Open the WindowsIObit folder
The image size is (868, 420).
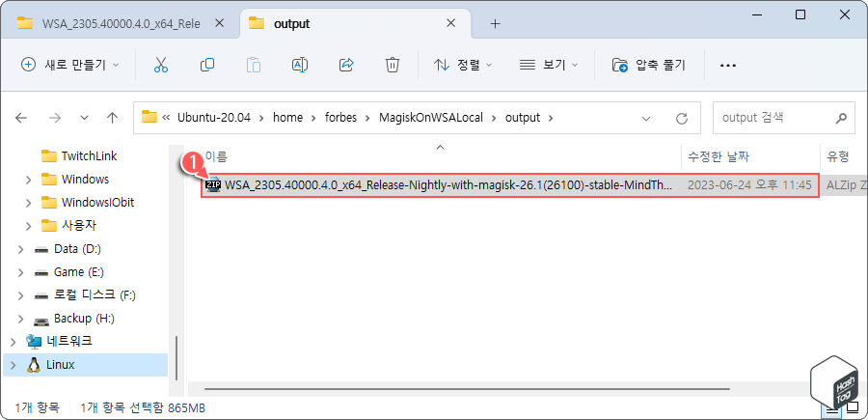coord(97,202)
